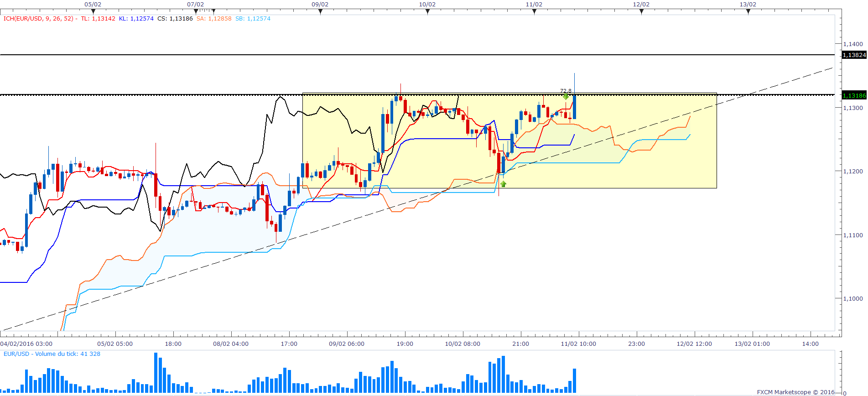Viewport: 868px width, 396px height.
Task: Click the orange SA: 1,12858 value
Action: pyautogui.click(x=214, y=19)
